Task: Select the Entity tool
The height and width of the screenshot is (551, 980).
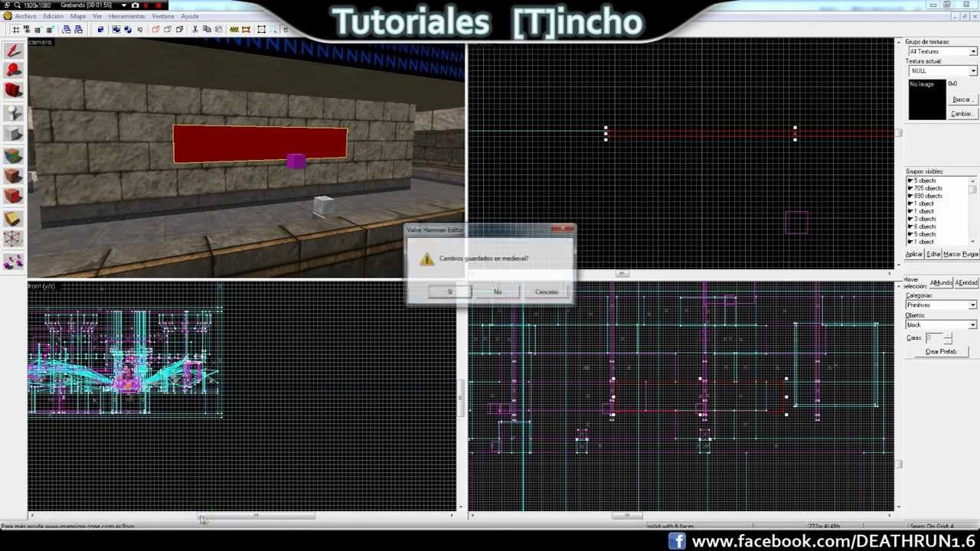Action: pos(13,113)
